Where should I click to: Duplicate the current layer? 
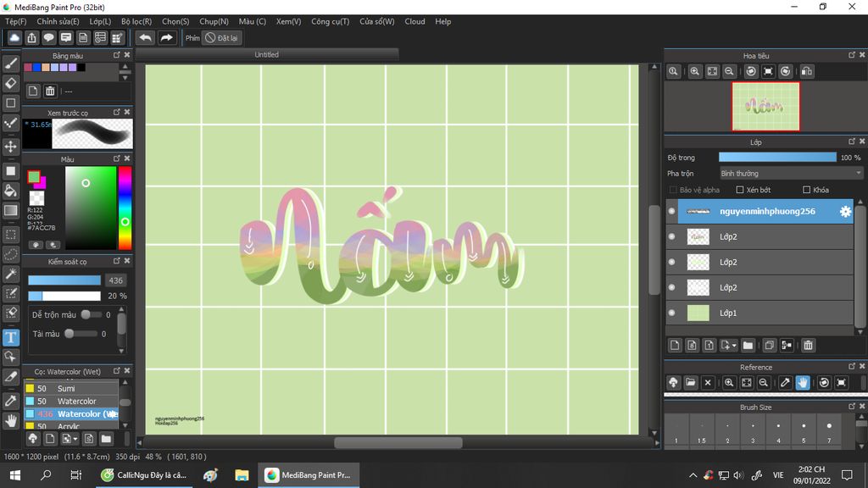pos(769,346)
